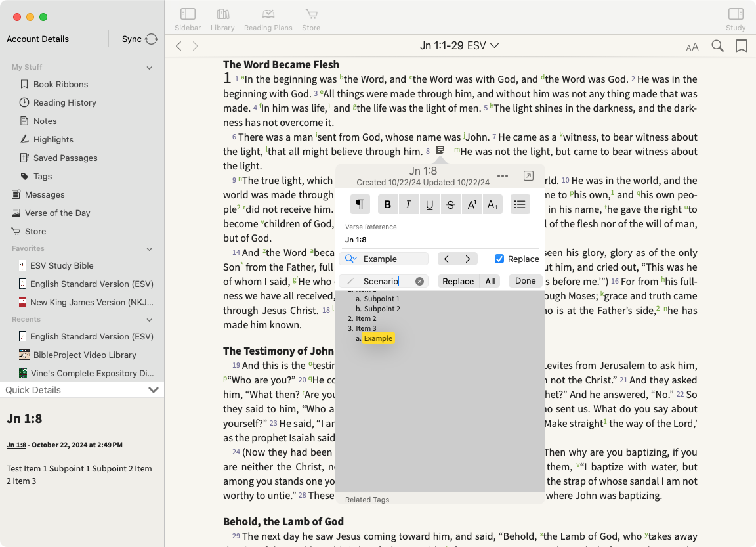Click the note icon at verse 8
The image size is (756, 547).
click(440, 150)
